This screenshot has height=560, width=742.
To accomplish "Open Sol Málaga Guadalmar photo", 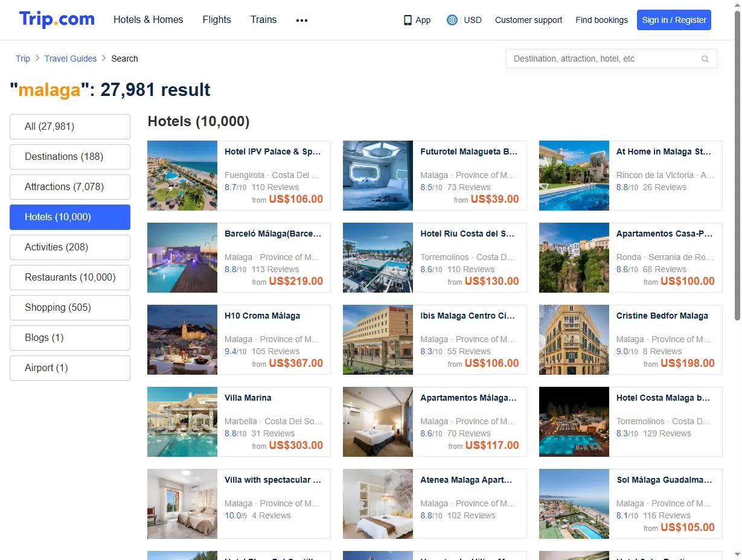I will click(x=574, y=504).
